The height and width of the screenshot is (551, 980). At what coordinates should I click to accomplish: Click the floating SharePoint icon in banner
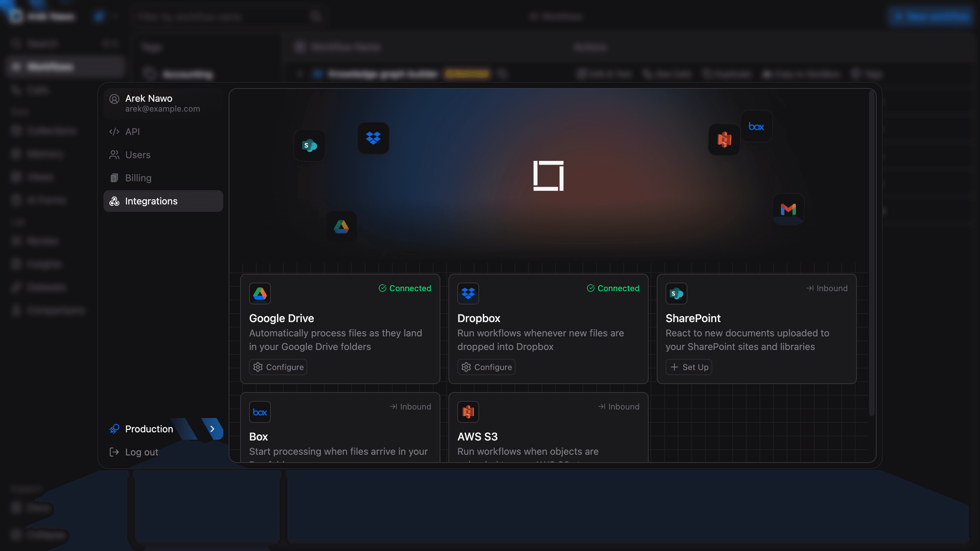309,146
